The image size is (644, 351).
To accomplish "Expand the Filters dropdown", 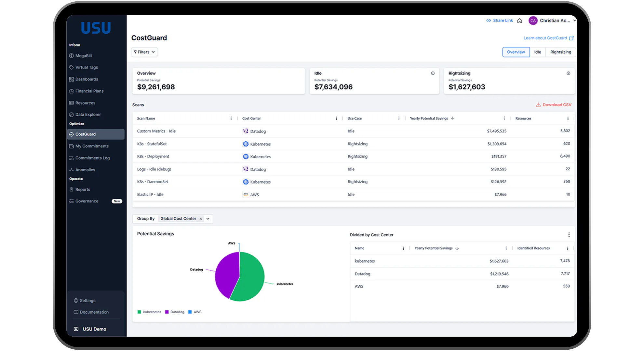I will pyautogui.click(x=144, y=52).
